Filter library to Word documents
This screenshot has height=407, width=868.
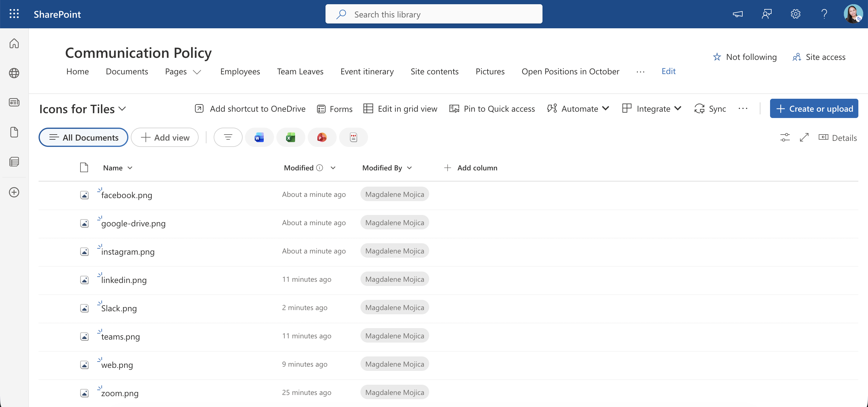click(x=259, y=137)
